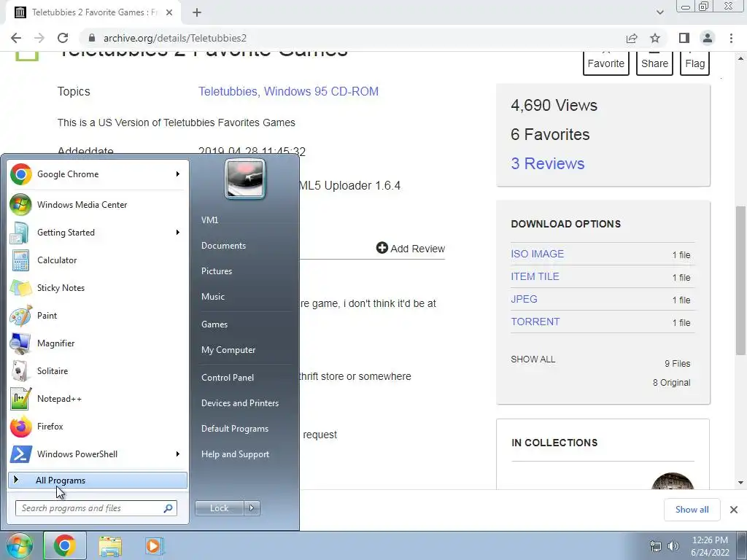This screenshot has width=747, height=560.
Task: Click the search magnifier icon
Action: click(x=168, y=508)
